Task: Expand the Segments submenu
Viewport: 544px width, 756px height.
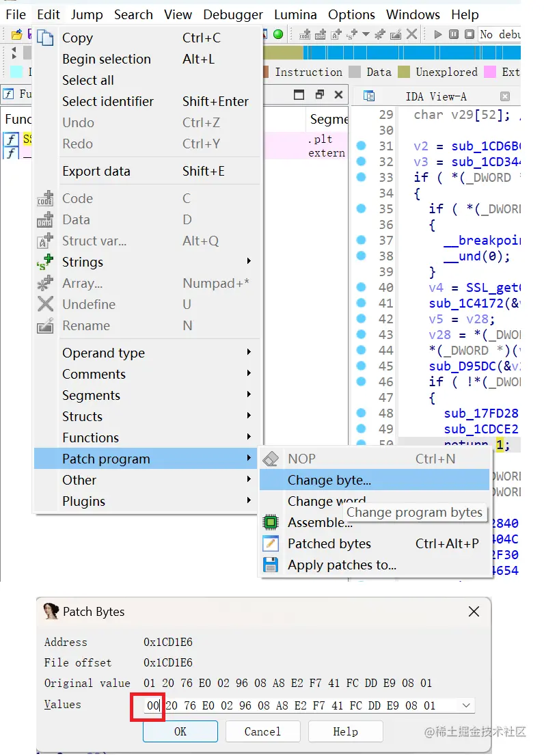Action: click(148, 395)
